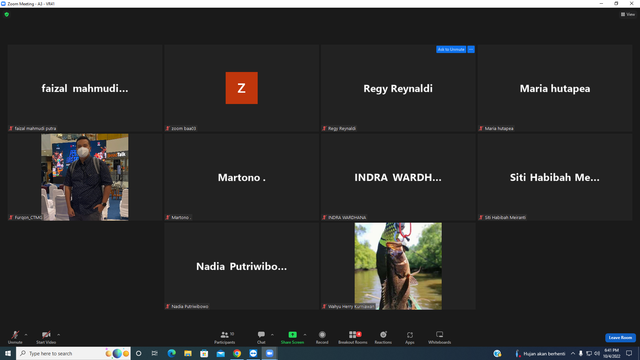Start Share Screen
640x360 pixels.
(292, 338)
